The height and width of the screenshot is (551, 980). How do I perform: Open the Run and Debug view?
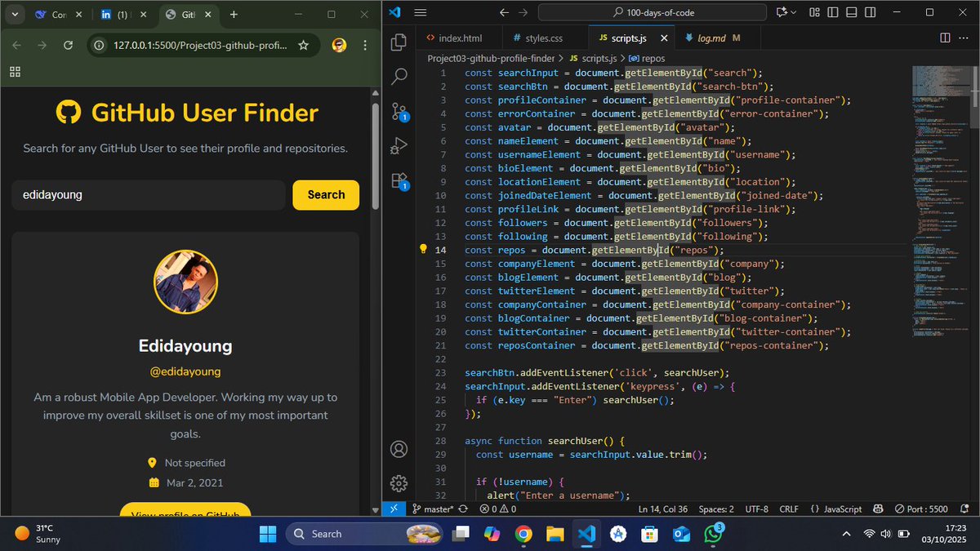pyautogui.click(x=399, y=146)
